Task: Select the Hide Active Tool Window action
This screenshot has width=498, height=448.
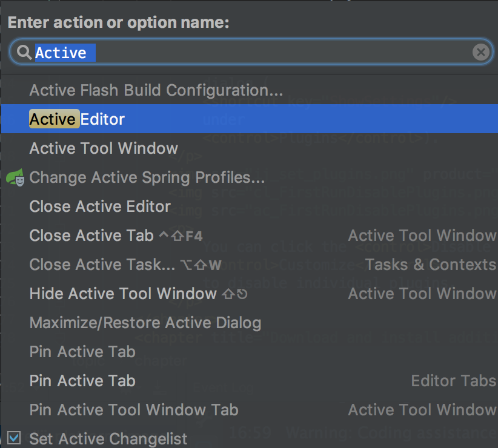Action: coord(123,294)
